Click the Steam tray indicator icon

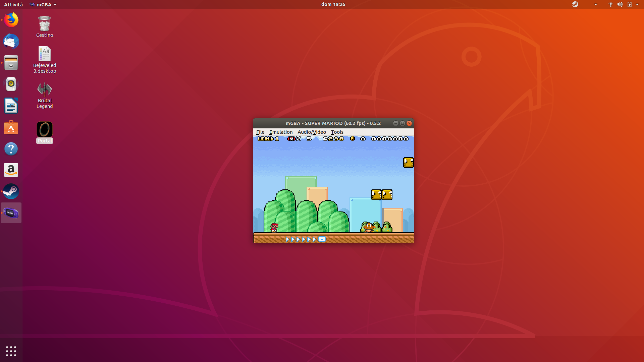(x=575, y=4)
